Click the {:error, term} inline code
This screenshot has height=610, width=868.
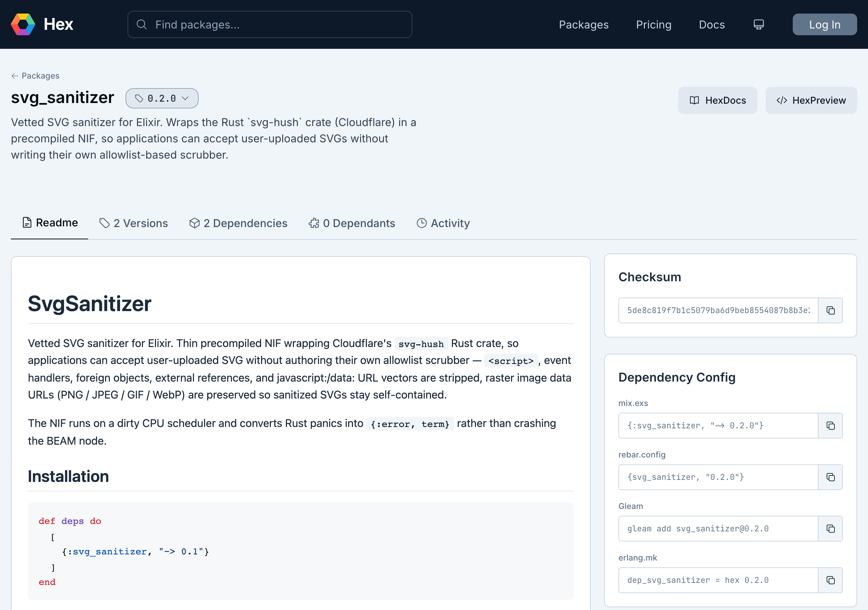pos(410,424)
